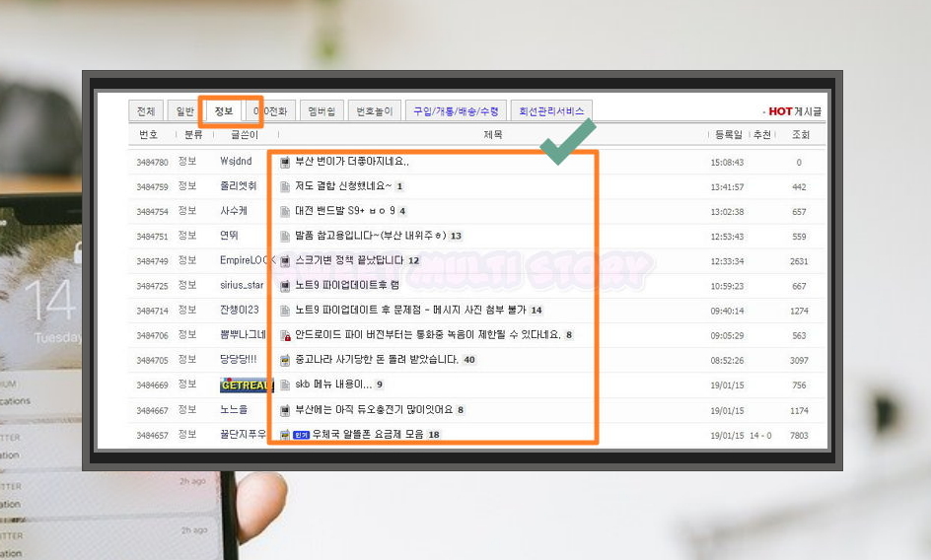Select the 정보 tab
This screenshot has height=560, width=931.
click(224, 111)
